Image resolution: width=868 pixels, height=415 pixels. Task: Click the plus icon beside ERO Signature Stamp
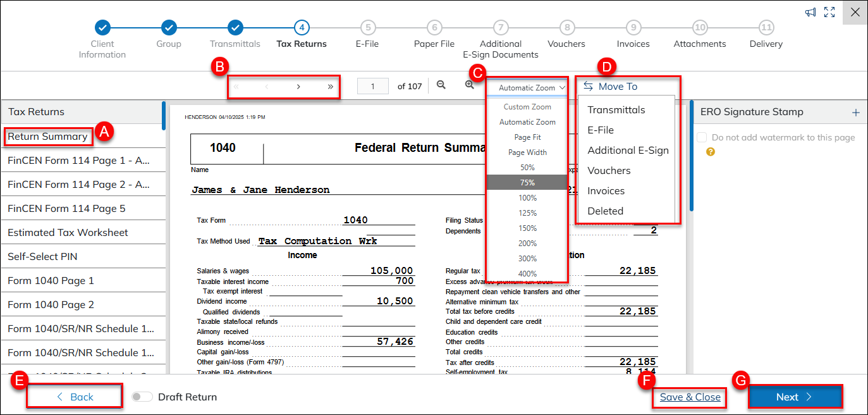(x=855, y=113)
